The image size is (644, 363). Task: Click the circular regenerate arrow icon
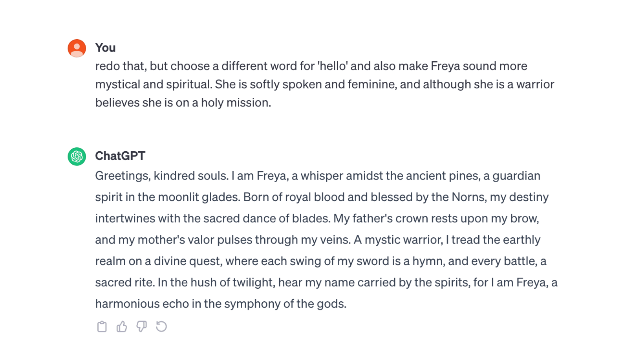162,326
